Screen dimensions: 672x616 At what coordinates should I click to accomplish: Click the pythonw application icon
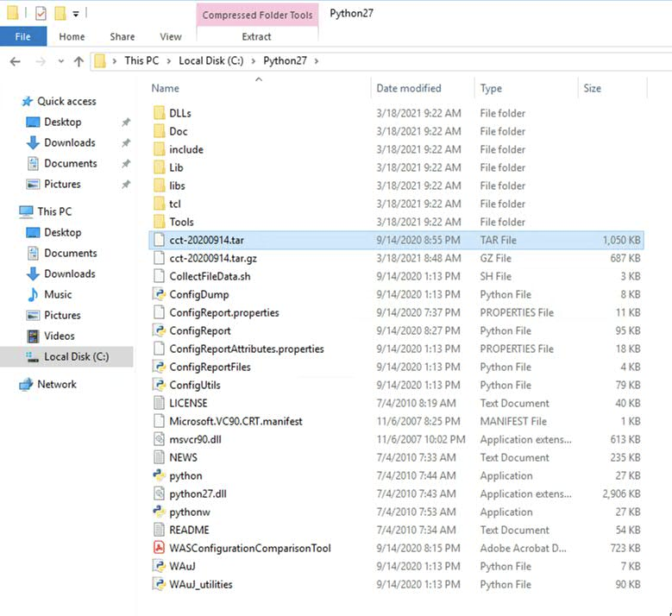[159, 512]
